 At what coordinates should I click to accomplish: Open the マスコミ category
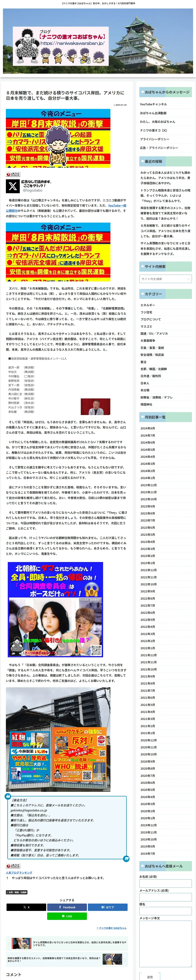coord(146,326)
